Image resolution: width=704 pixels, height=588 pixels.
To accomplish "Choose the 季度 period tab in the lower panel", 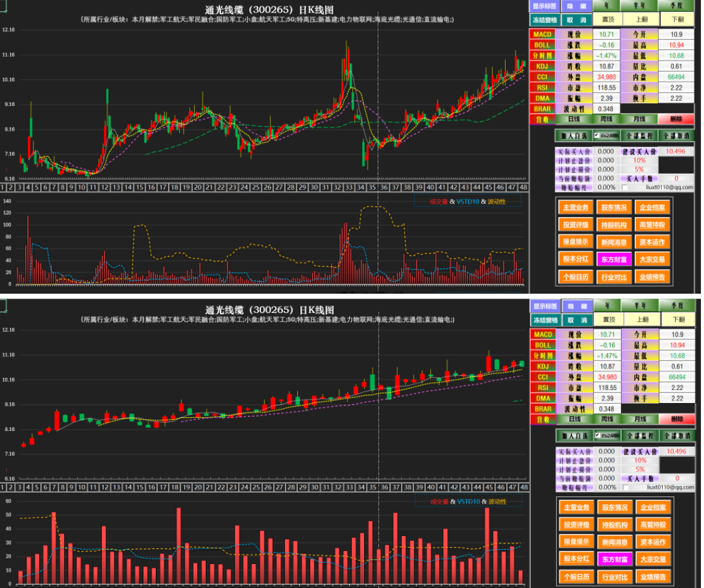I will click(677, 306).
